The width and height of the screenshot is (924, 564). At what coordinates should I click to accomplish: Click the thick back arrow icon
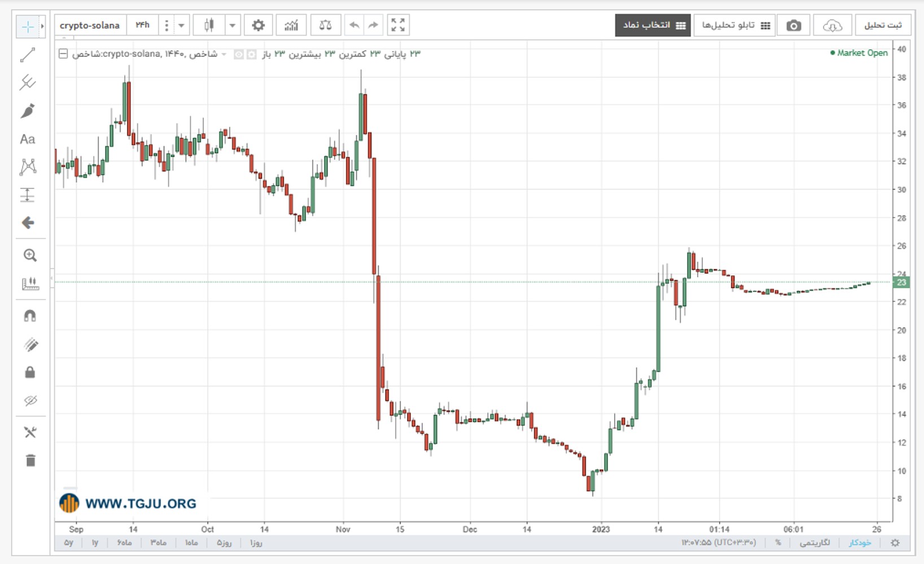[28, 223]
